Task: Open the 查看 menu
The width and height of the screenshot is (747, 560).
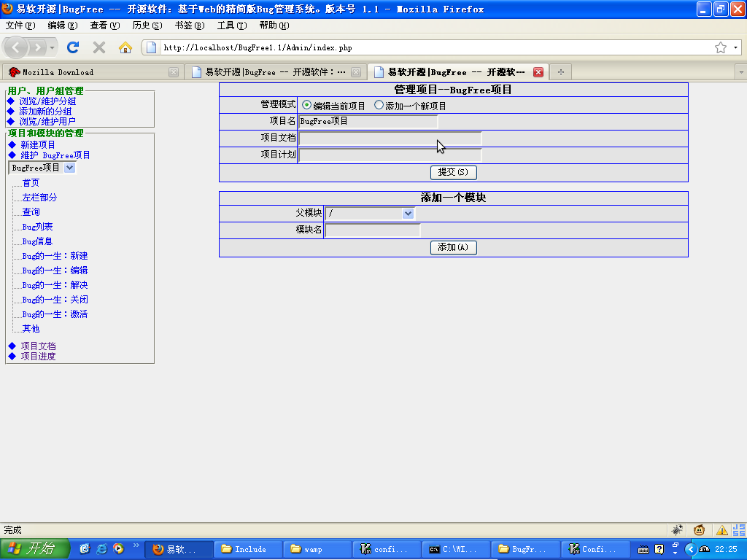Action: (105, 26)
